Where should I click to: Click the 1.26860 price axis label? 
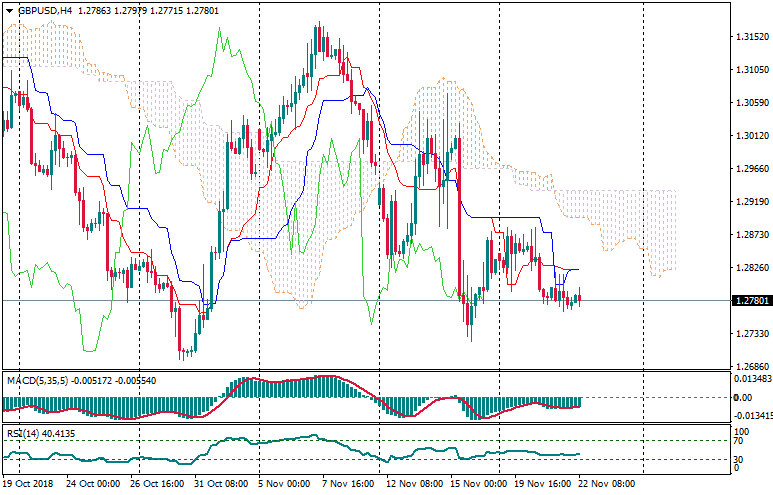coord(747,367)
